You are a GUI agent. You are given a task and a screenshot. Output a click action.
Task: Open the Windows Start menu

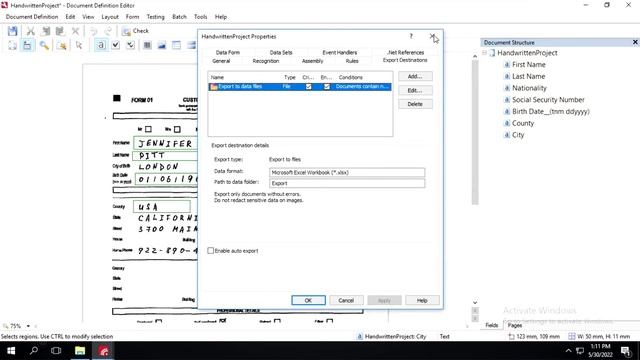(11, 351)
